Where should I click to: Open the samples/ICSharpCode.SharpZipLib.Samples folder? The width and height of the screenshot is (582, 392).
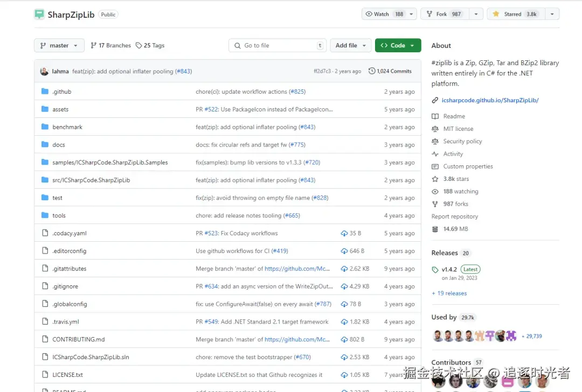[x=110, y=163]
